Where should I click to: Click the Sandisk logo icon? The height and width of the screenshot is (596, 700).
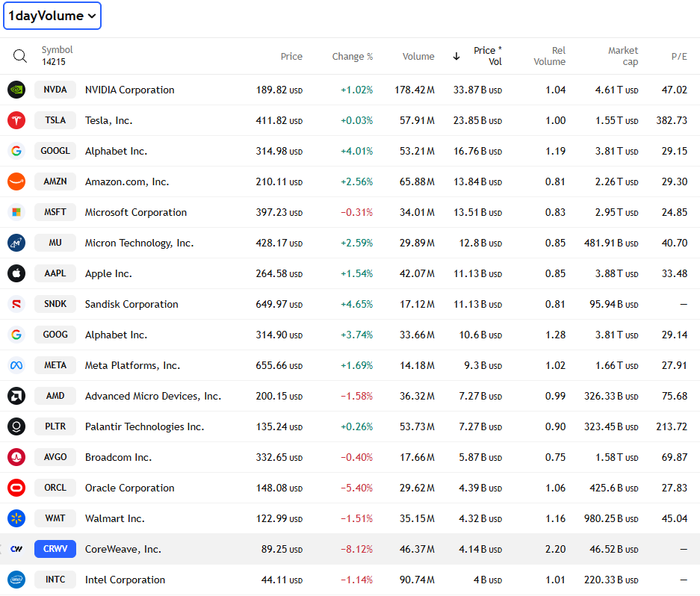pyautogui.click(x=16, y=304)
